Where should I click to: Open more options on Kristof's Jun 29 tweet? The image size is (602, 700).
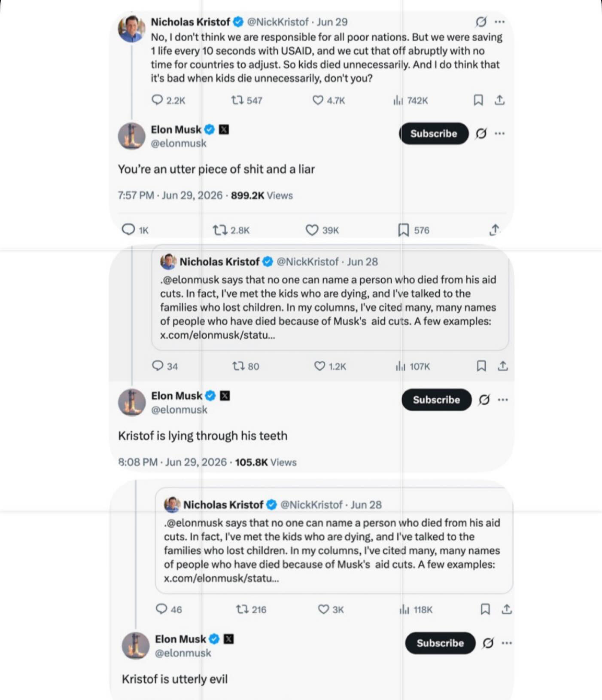point(499,21)
